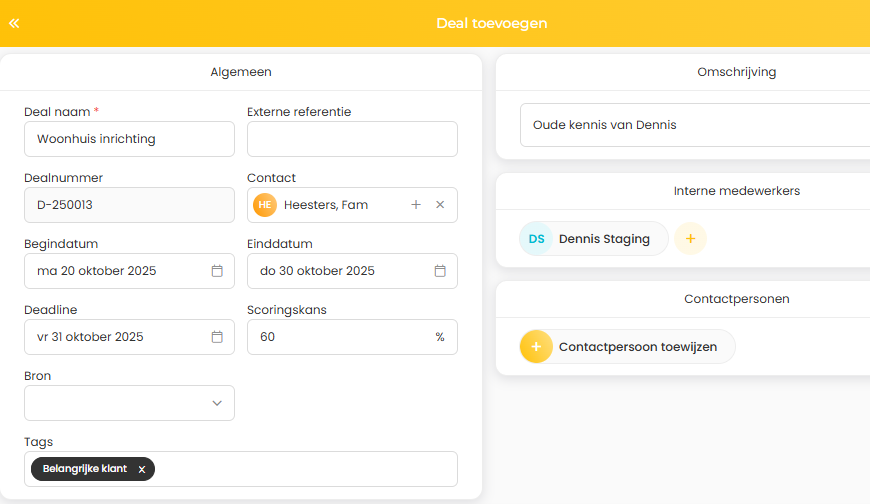Click into the Scoringskans percentage field
The width and height of the screenshot is (870, 504).
[340, 337]
